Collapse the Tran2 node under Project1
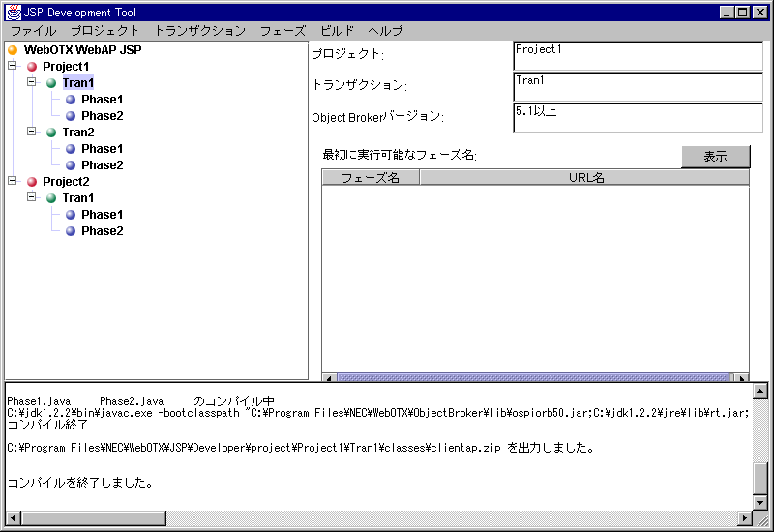Viewport: 774px width, 532px height. (x=31, y=133)
